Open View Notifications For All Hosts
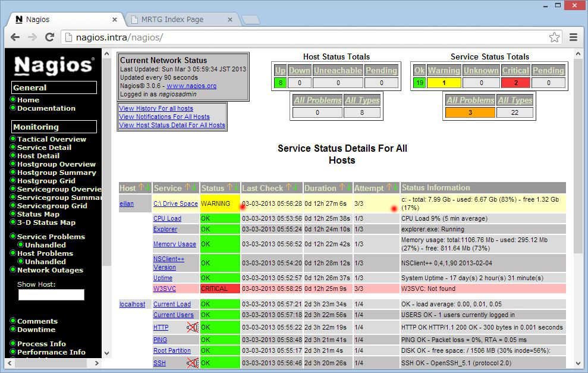The width and height of the screenshot is (588, 373). pos(164,117)
